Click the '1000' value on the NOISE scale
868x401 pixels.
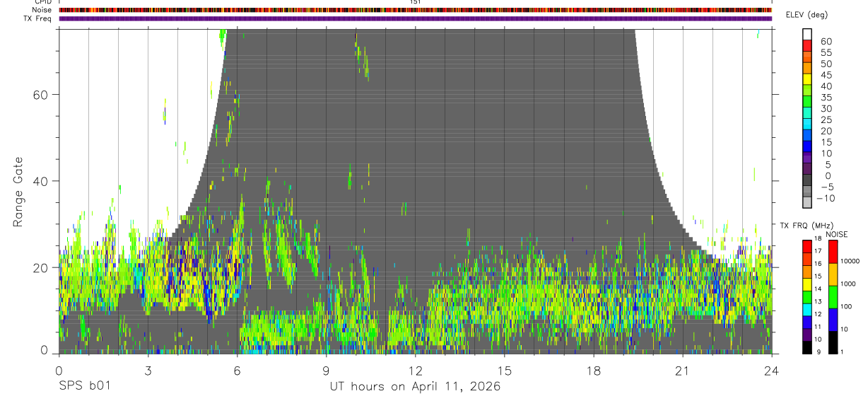pos(847,284)
